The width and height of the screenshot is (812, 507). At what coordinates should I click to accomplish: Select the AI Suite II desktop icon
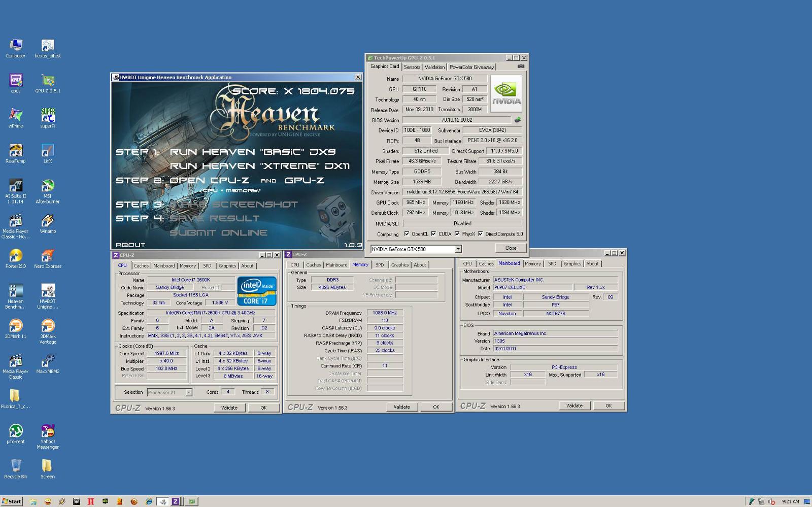15,191
